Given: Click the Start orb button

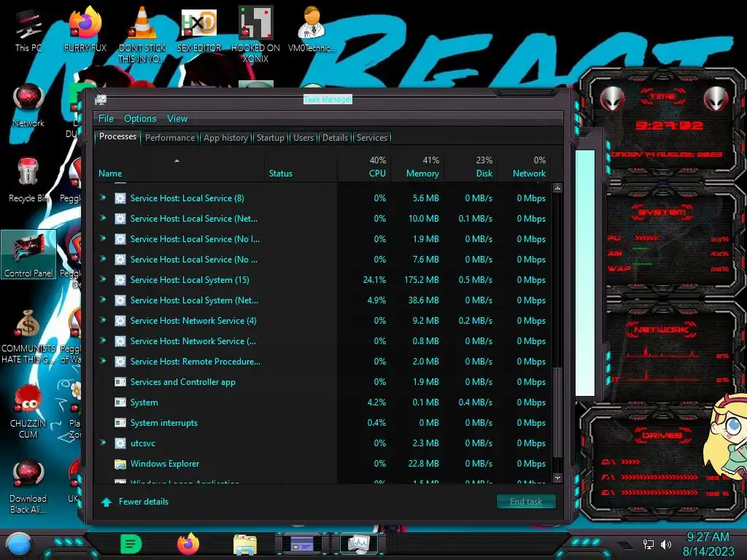Looking at the screenshot, I should coord(19,544).
